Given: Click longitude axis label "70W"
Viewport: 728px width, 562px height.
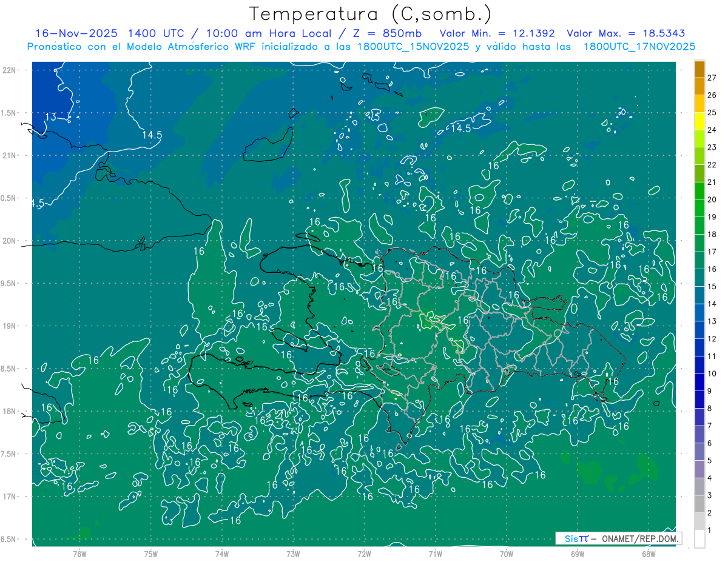Looking at the screenshot, I should [507, 554].
